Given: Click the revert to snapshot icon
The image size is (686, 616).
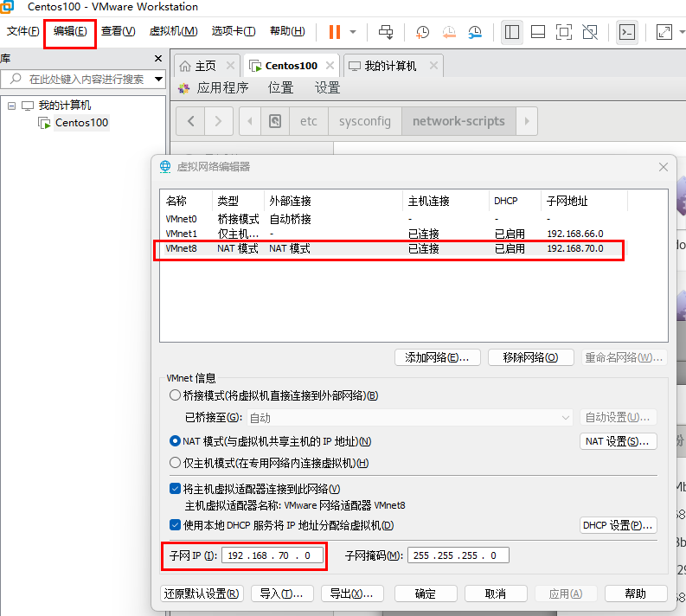Looking at the screenshot, I should (449, 32).
